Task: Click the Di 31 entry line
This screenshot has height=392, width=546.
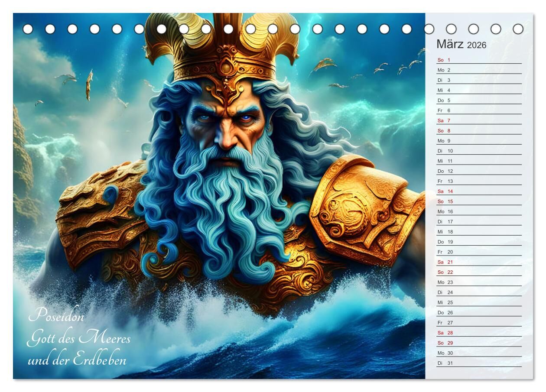Action: tap(478, 363)
